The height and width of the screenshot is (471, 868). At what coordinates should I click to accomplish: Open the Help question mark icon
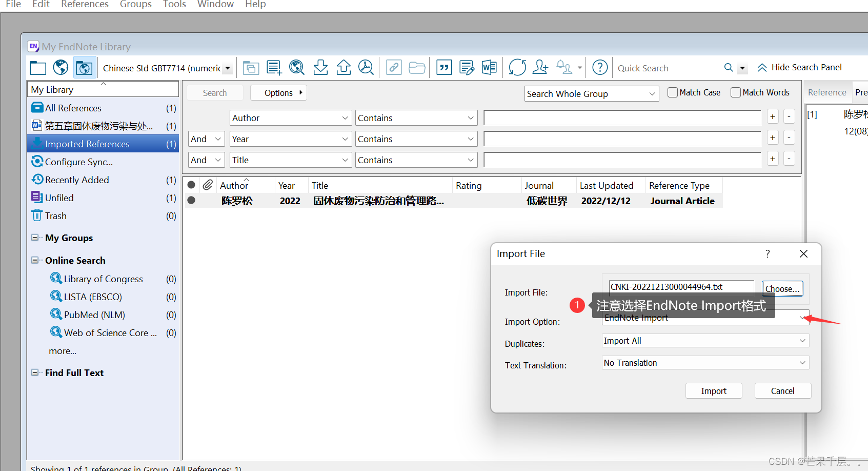point(600,67)
